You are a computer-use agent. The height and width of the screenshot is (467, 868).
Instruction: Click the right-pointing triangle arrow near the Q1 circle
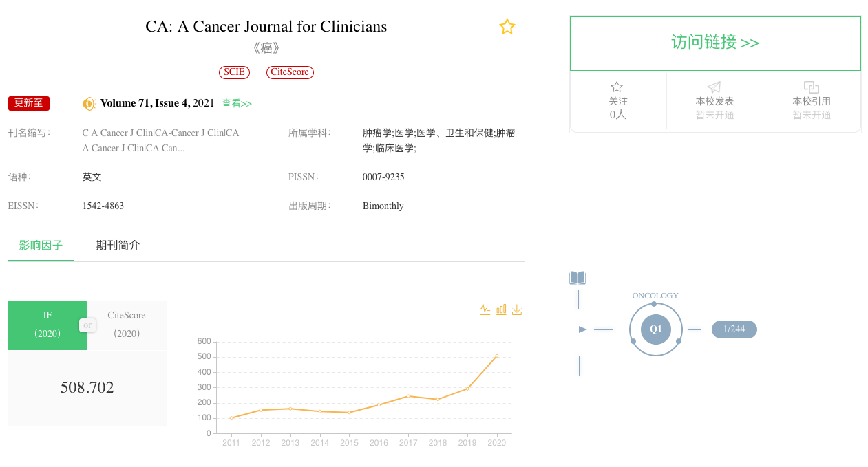tap(582, 329)
